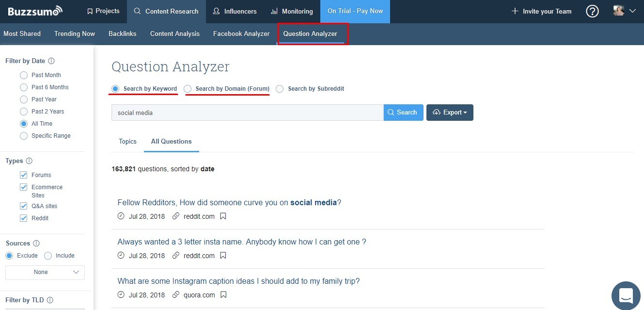644x310 pixels.
Task: Open the Monitoring section
Action: pos(292,11)
